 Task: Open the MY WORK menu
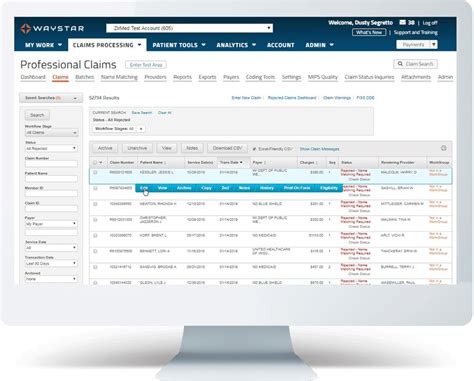[43, 45]
